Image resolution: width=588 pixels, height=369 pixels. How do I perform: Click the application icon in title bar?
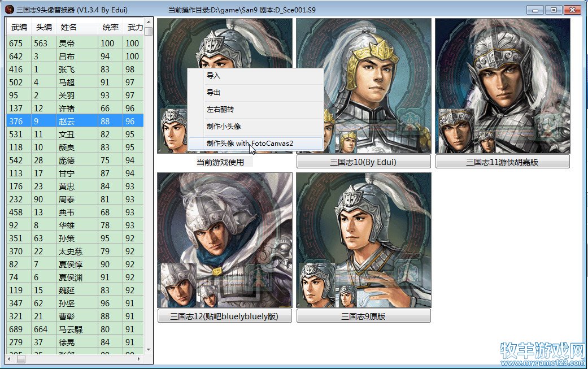coord(9,10)
